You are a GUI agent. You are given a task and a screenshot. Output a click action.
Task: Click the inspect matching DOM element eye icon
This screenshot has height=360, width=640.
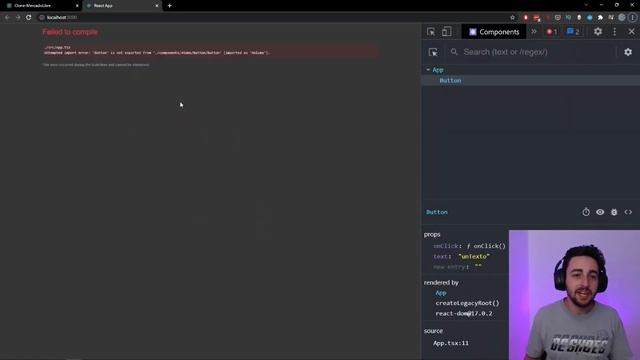click(x=600, y=212)
